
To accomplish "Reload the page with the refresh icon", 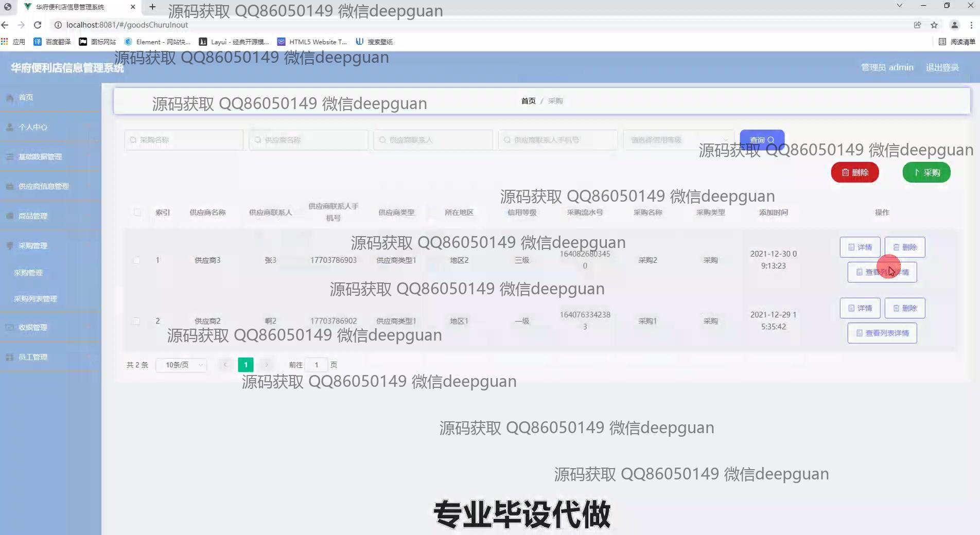I will point(38,25).
